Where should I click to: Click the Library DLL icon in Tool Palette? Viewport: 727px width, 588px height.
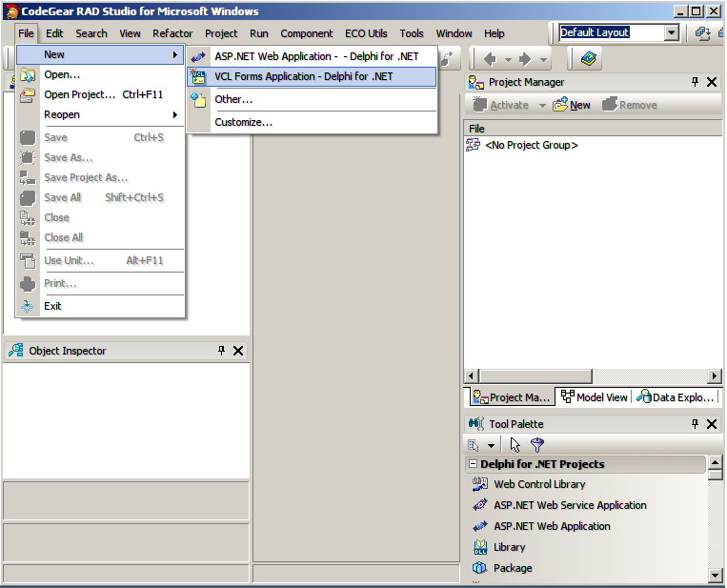(x=480, y=547)
